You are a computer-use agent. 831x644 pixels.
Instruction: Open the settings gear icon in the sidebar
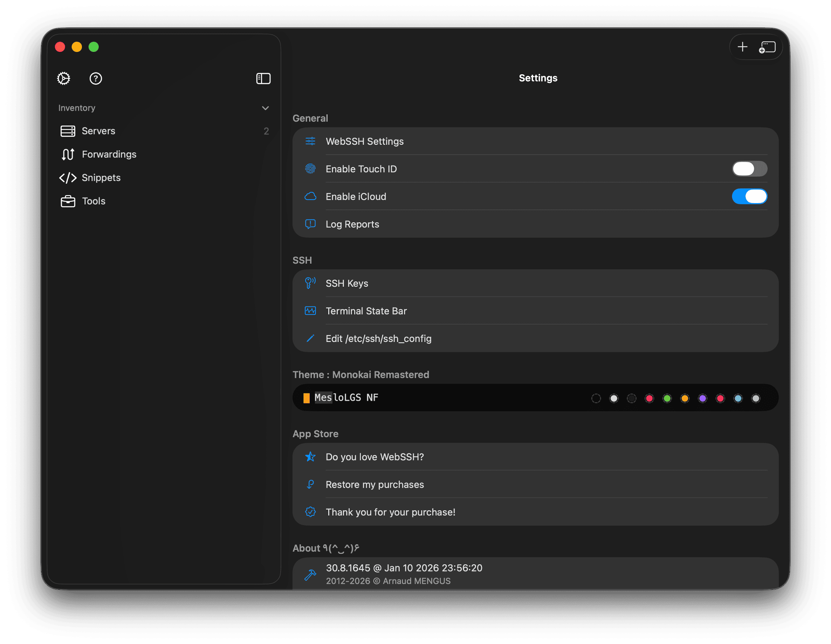(x=64, y=78)
